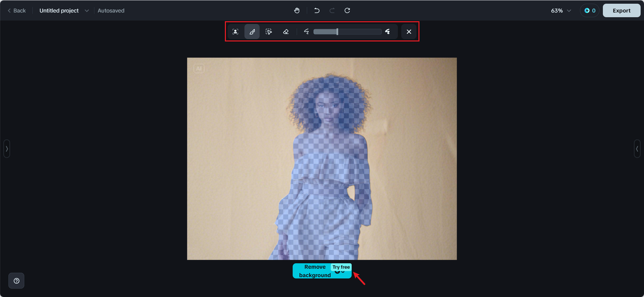Open the 63% zoom level dropdown
This screenshot has height=297, width=644.
(x=561, y=11)
